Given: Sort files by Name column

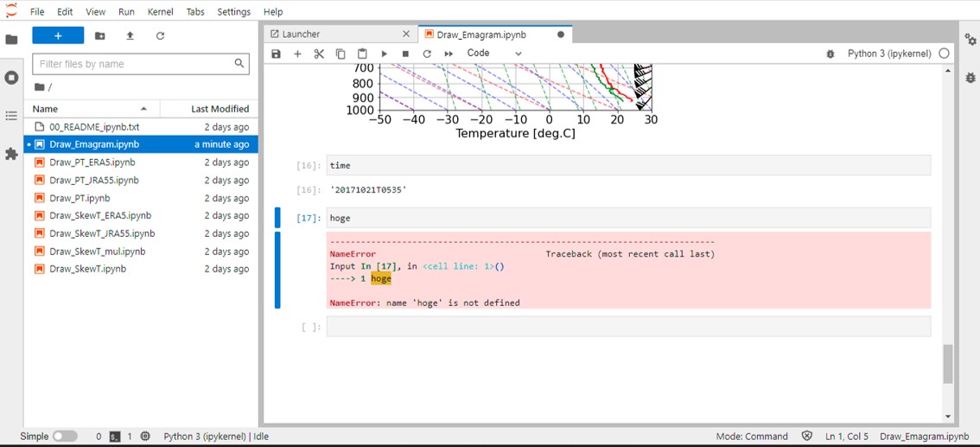Looking at the screenshot, I should click(92, 109).
